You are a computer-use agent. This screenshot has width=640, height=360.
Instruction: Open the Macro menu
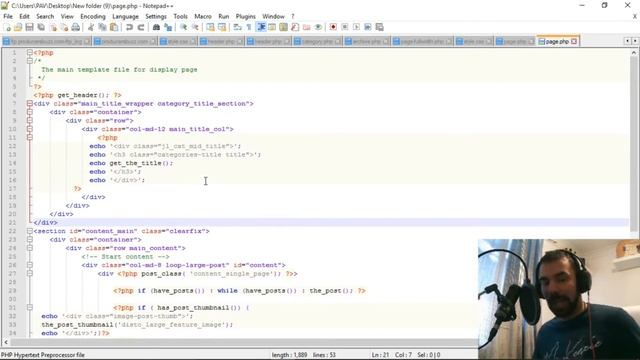click(203, 16)
